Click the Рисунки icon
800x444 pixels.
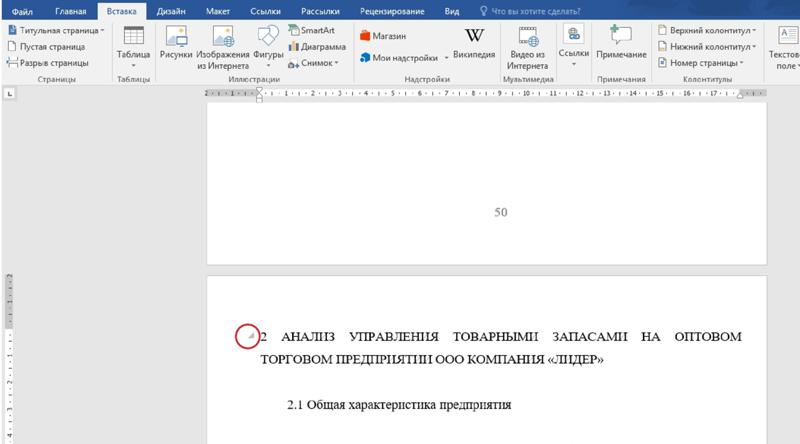click(176, 43)
